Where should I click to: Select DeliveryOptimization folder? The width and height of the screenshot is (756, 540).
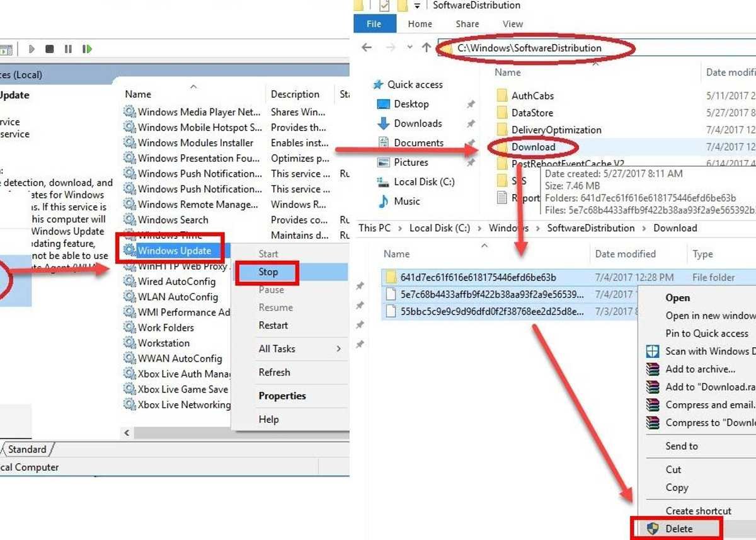pos(556,130)
